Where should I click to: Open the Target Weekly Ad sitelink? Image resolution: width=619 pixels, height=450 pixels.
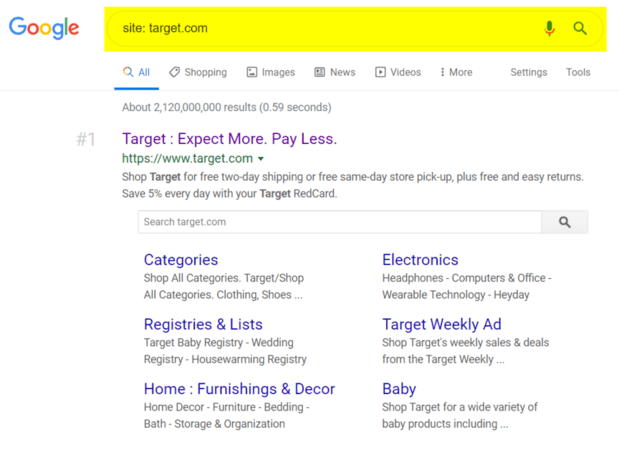(442, 324)
